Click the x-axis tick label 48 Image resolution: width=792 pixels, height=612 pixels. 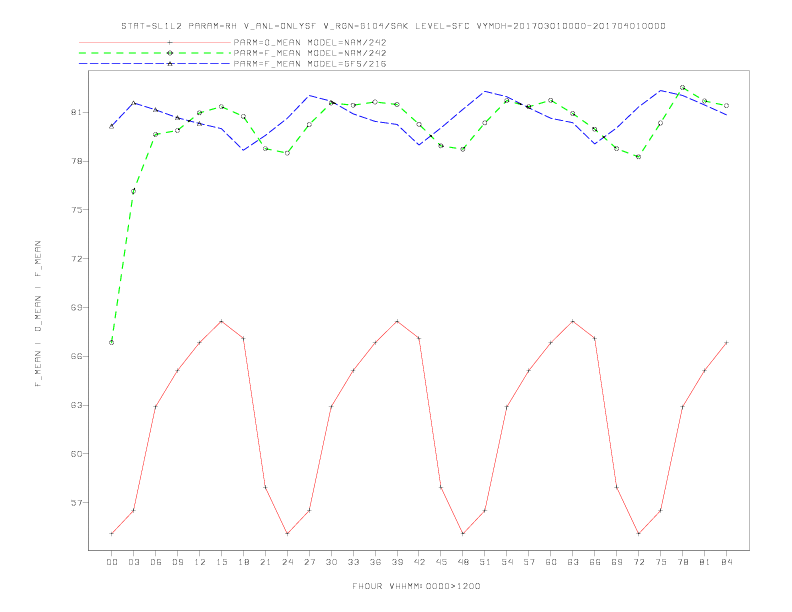(x=463, y=562)
